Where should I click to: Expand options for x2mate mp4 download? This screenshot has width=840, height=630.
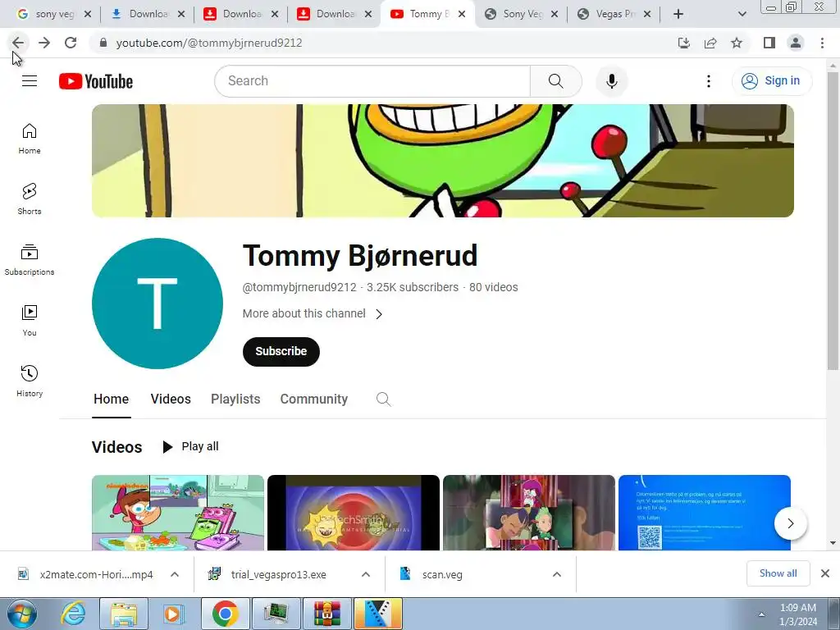click(x=175, y=574)
